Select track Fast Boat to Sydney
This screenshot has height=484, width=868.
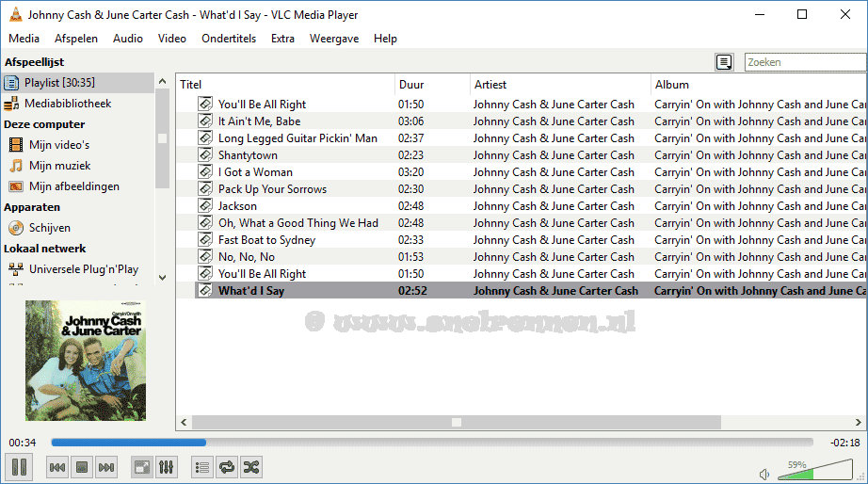[x=522, y=240]
